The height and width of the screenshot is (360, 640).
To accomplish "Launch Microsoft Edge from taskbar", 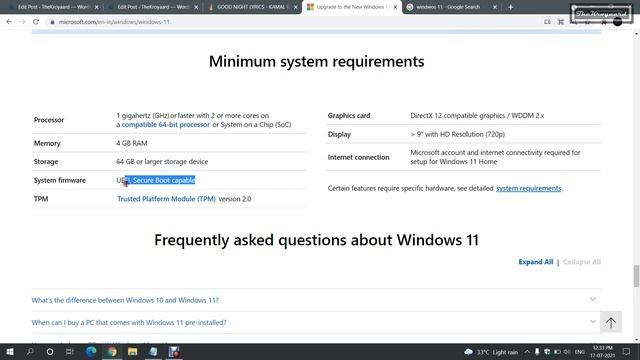I will (x=91, y=351).
